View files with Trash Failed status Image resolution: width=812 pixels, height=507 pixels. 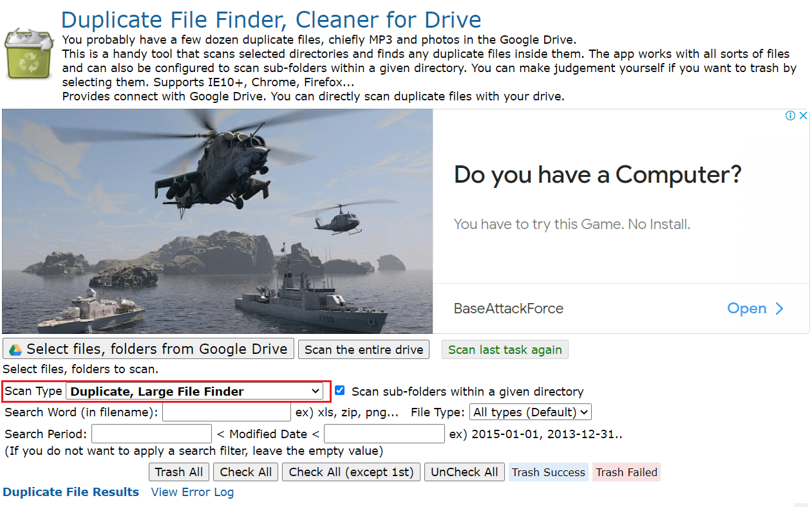(x=626, y=472)
